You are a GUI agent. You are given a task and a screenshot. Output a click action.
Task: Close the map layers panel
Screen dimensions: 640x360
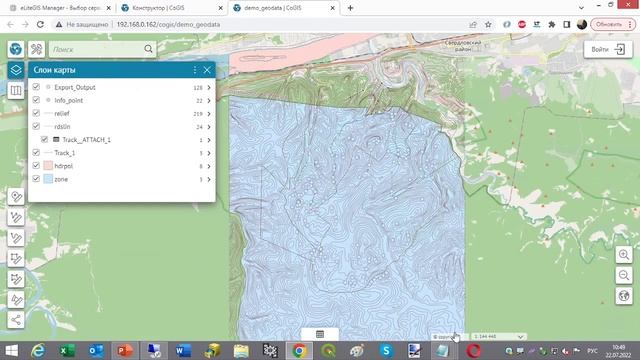[207, 70]
